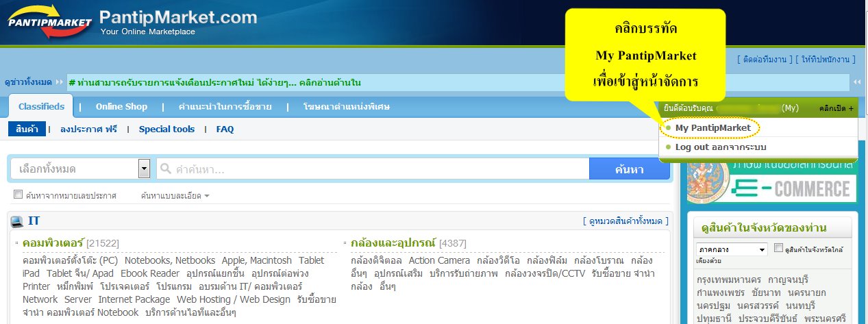Viewport: 868px width, 324px height.
Task: Open the IT category heading
Action: (34, 221)
